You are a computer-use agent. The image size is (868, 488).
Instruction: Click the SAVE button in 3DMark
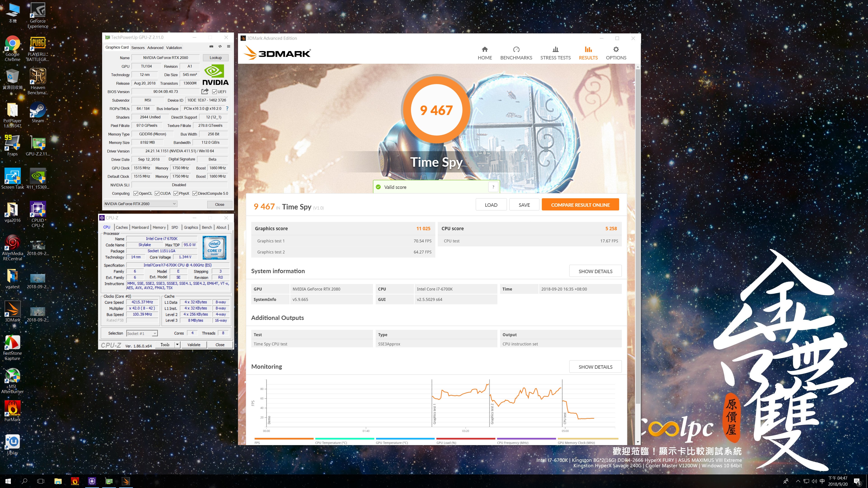point(524,205)
